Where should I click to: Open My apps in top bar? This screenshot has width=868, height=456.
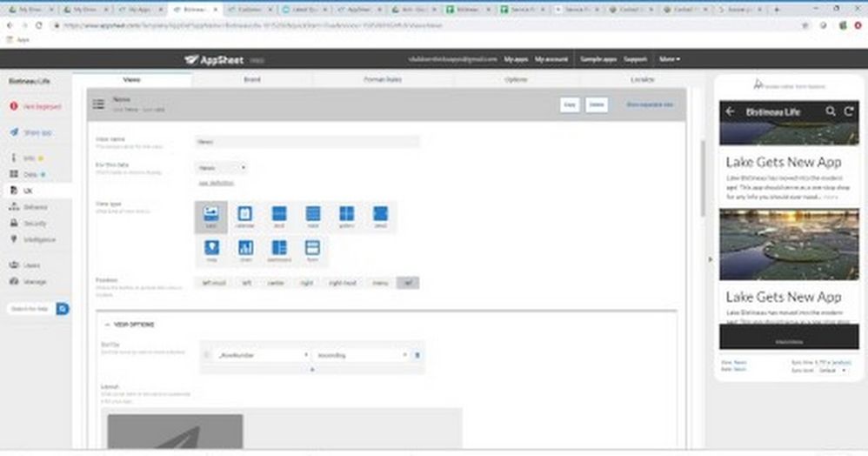[516, 58]
